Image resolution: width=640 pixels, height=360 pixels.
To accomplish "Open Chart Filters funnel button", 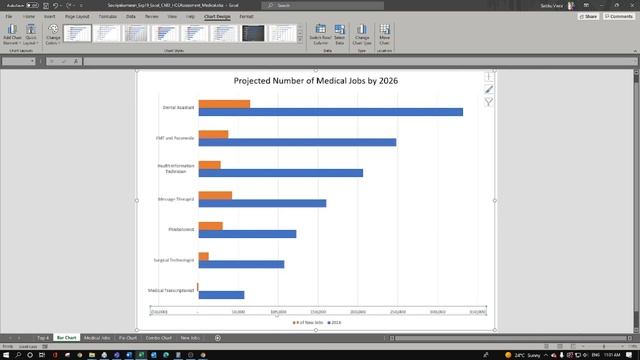I will (x=489, y=102).
